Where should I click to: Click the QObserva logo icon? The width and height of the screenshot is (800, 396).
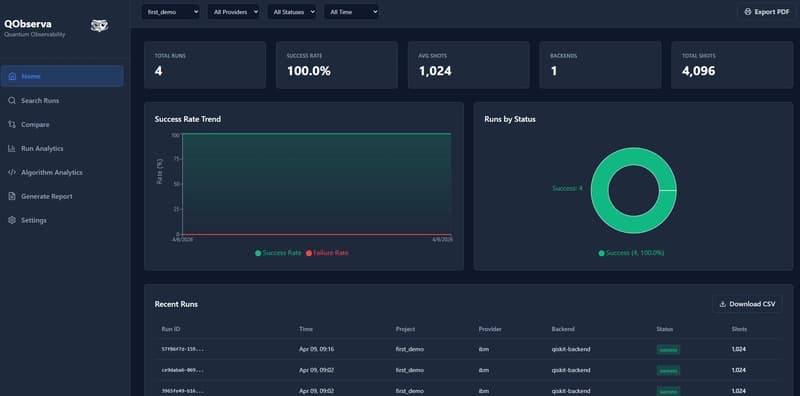point(99,26)
